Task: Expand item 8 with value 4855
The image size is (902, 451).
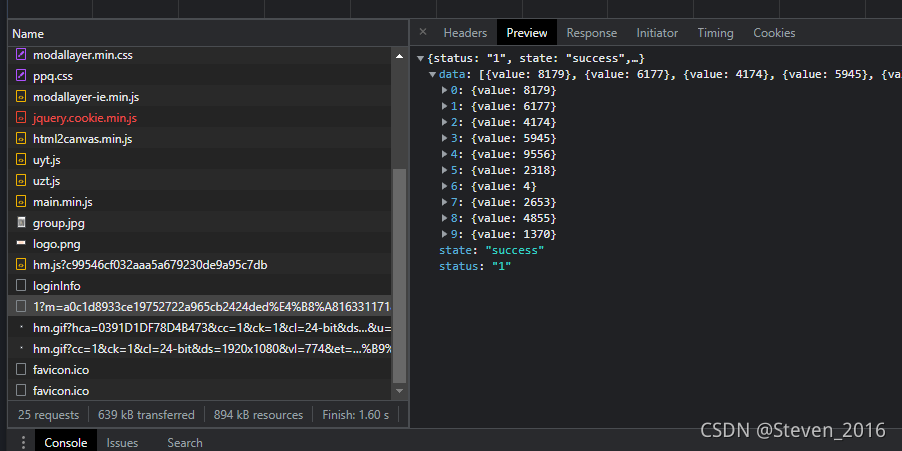Action: pos(444,219)
